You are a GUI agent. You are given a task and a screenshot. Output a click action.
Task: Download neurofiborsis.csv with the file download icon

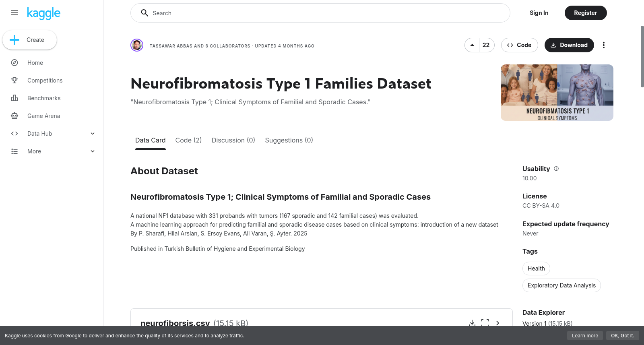472,323
